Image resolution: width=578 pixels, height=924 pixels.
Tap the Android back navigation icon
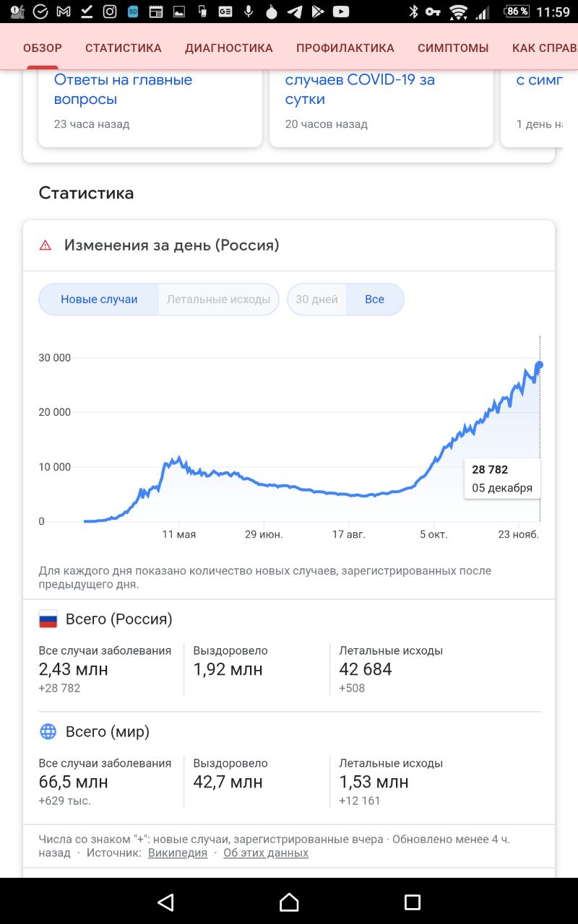point(166,902)
